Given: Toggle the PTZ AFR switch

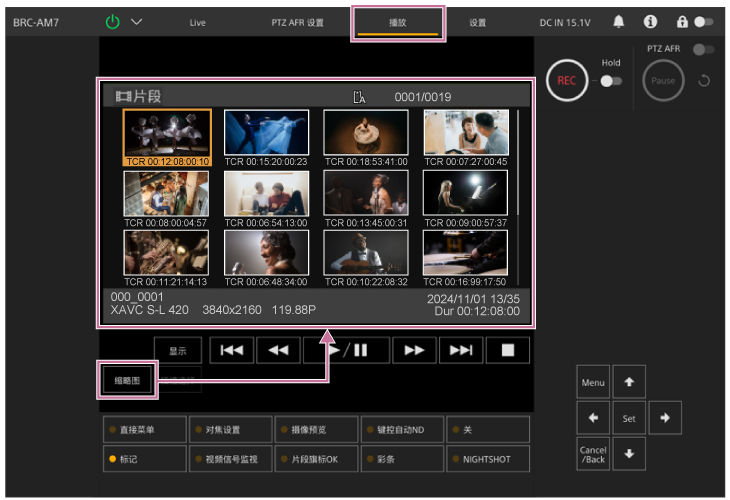Looking at the screenshot, I should click(x=705, y=49).
